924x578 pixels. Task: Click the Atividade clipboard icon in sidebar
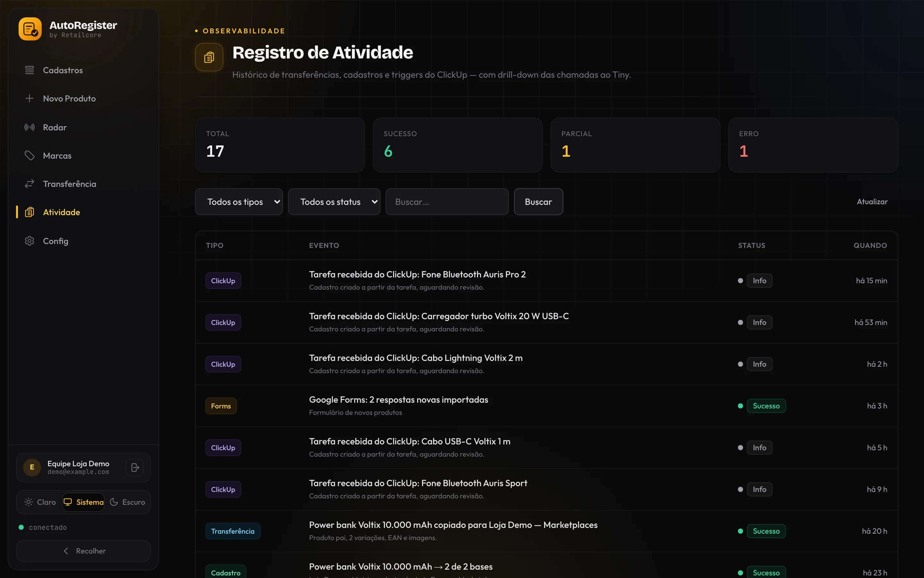(x=30, y=212)
